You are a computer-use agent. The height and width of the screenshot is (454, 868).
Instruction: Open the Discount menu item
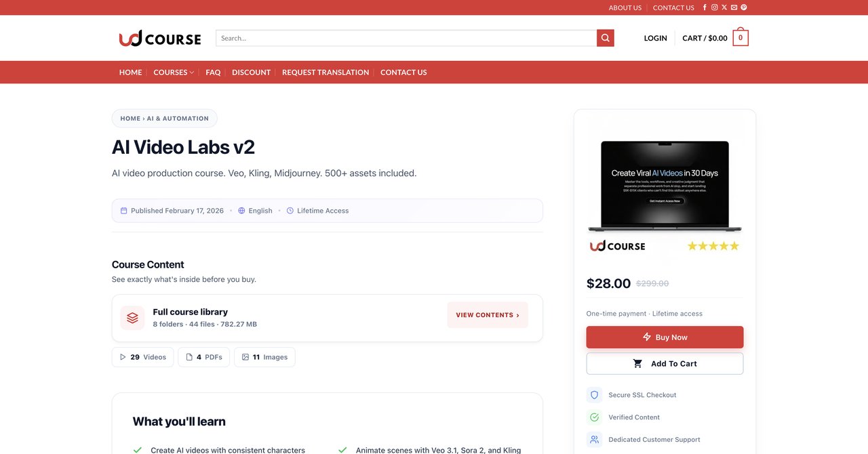pyautogui.click(x=251, y=73)
